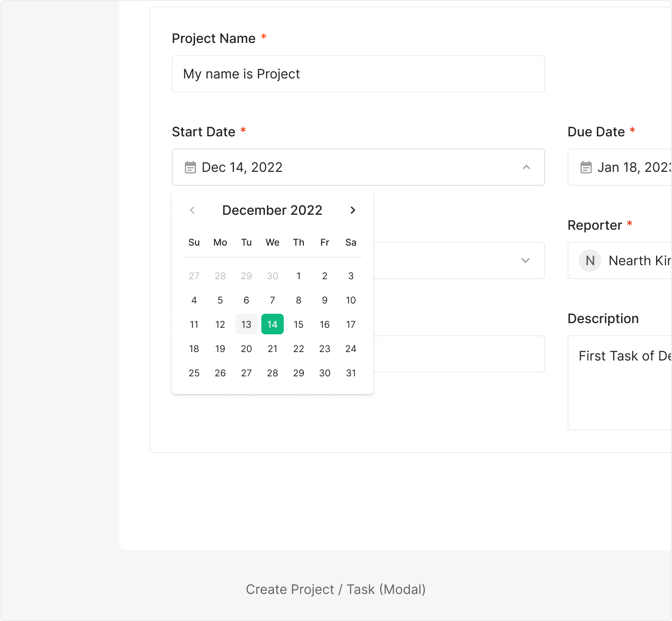The image size is (672, 621).
Task: Click the December 2022 month header
Action: (x=272, y=210)
